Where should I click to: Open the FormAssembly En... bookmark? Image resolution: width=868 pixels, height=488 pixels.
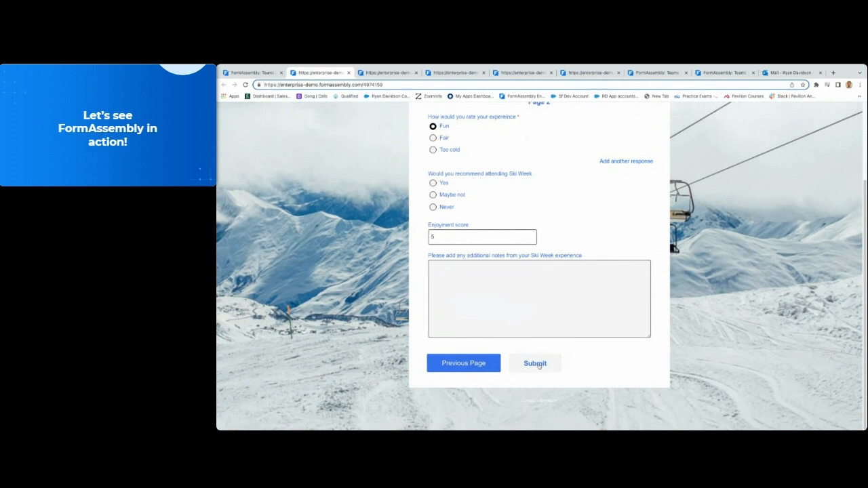click(x=522, y=96)
